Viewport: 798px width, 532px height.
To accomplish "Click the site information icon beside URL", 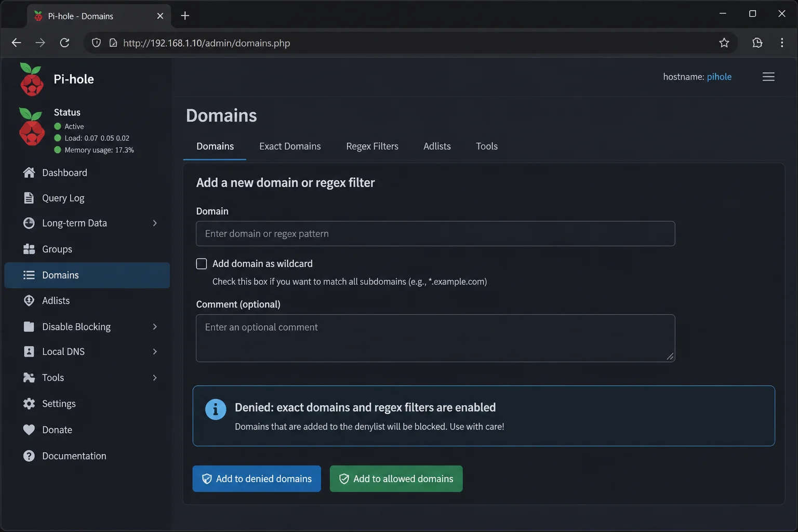I will [x=113, y=43].
